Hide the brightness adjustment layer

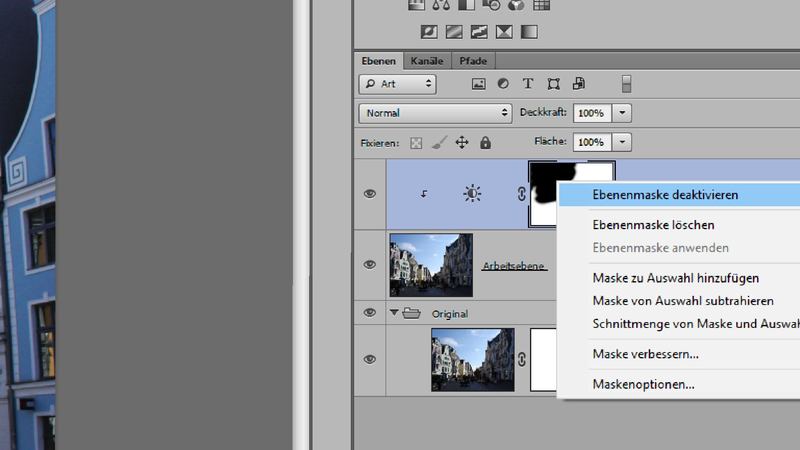point(369,194)
